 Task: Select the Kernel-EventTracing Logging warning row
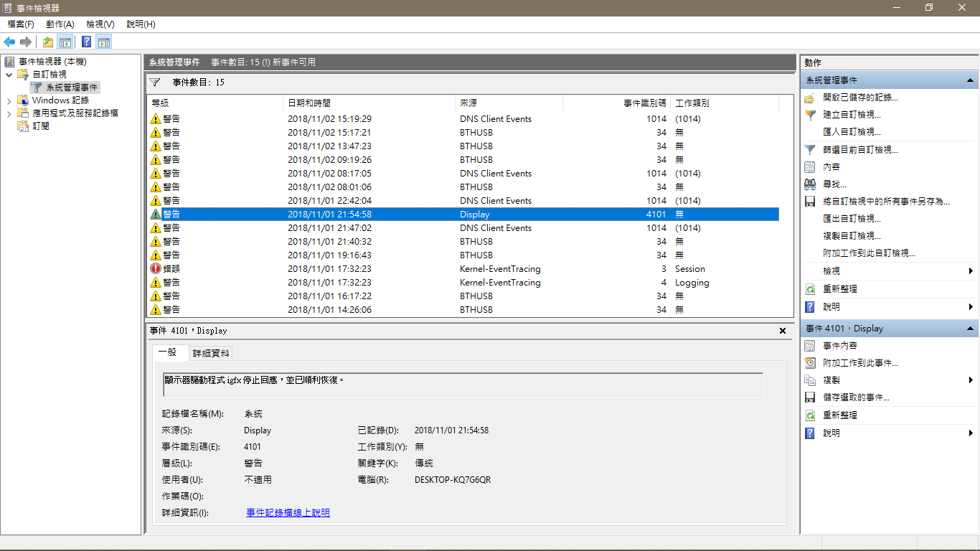463,283
